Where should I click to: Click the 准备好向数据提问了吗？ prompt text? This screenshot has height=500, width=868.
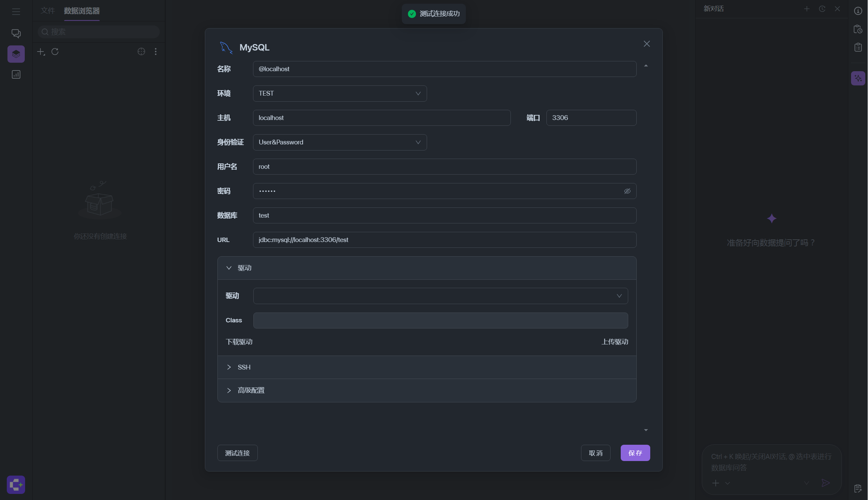[771, 243]
